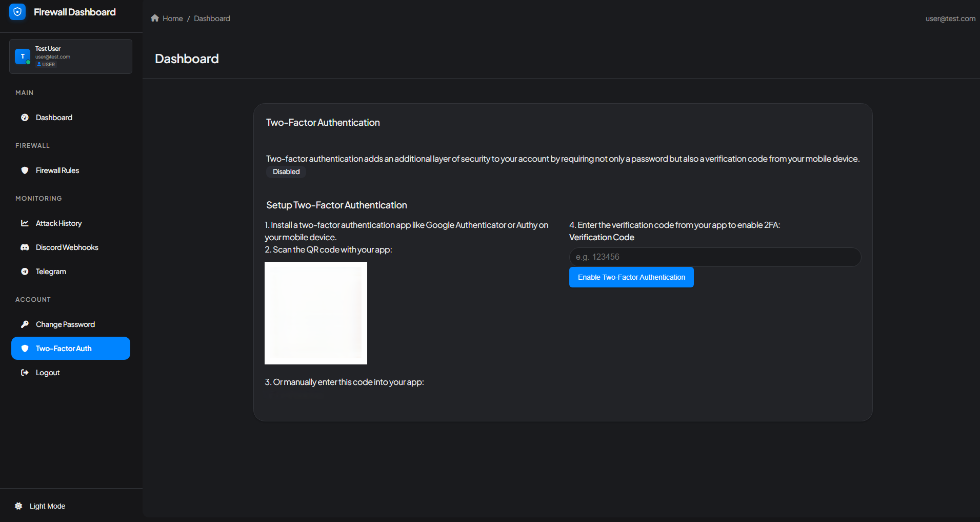The height and width of the screenshot is (522, 980).
Task: Click the Two-Factor Auth shield icon
Action: point(25,349)
